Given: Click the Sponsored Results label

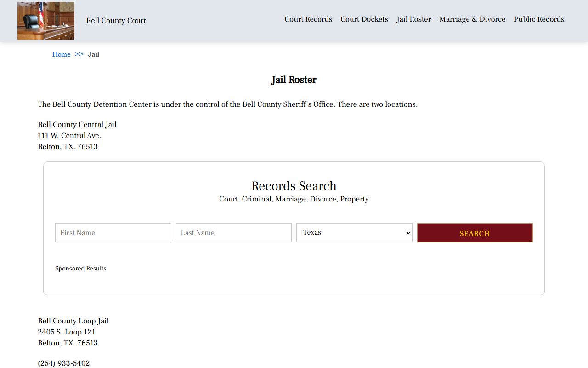Looking at the screenshot, I should tap(80, 269).
